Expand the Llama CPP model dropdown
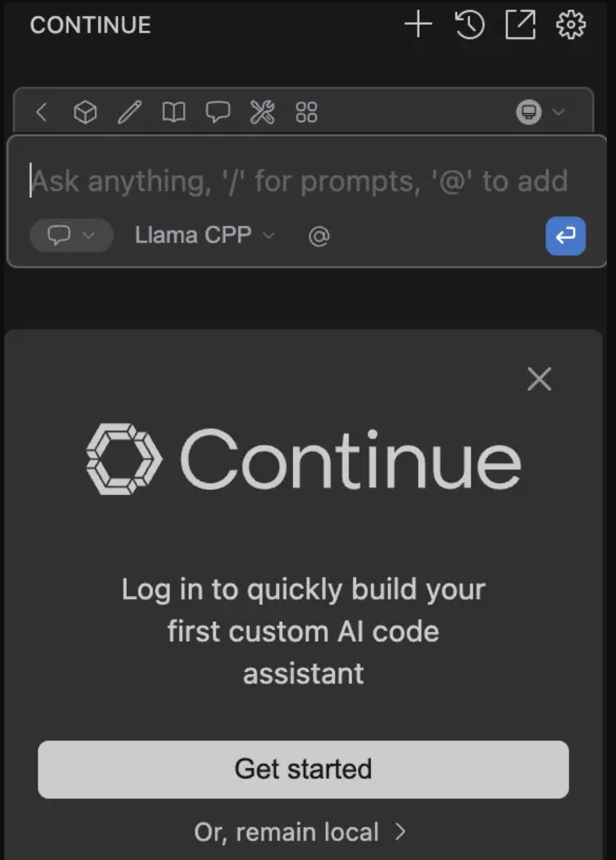 pyautogui.click(x=205, y=235)
